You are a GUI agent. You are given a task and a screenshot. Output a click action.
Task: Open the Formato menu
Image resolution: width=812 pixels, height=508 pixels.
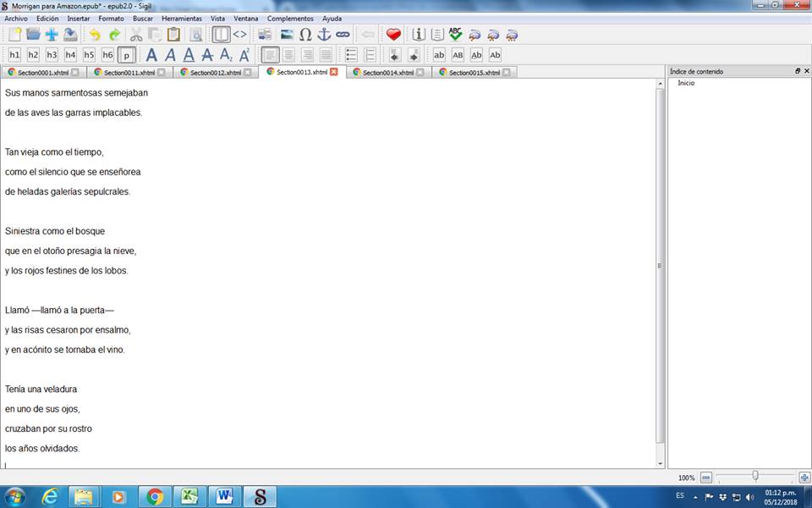(x=111, y=19)
